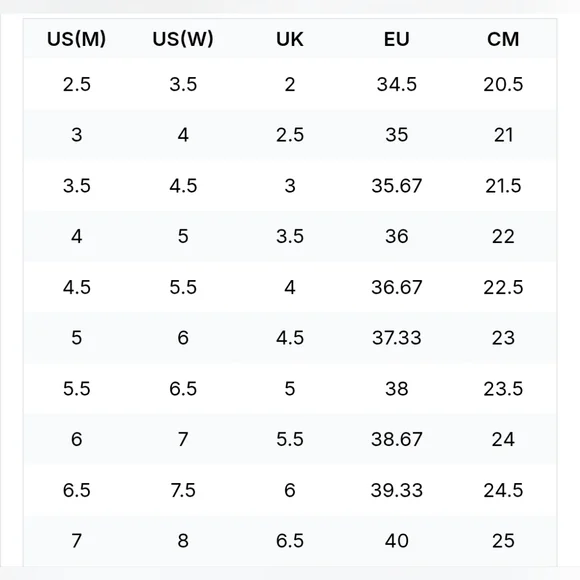The image size is (580, 580).
Task: Select EU size 39.33 cell
Action: pyautogui.click(x=397, y=490)
